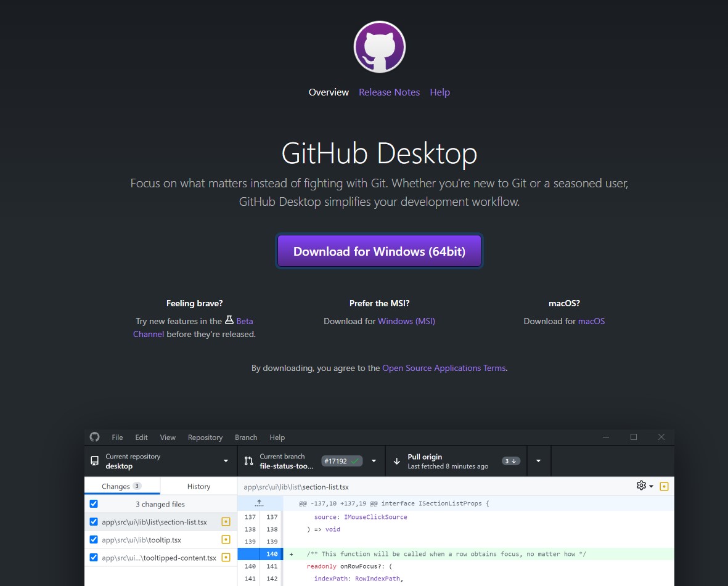Open the diff settings gear icon
The image size is (728, 586).
(x=641, y=486)
